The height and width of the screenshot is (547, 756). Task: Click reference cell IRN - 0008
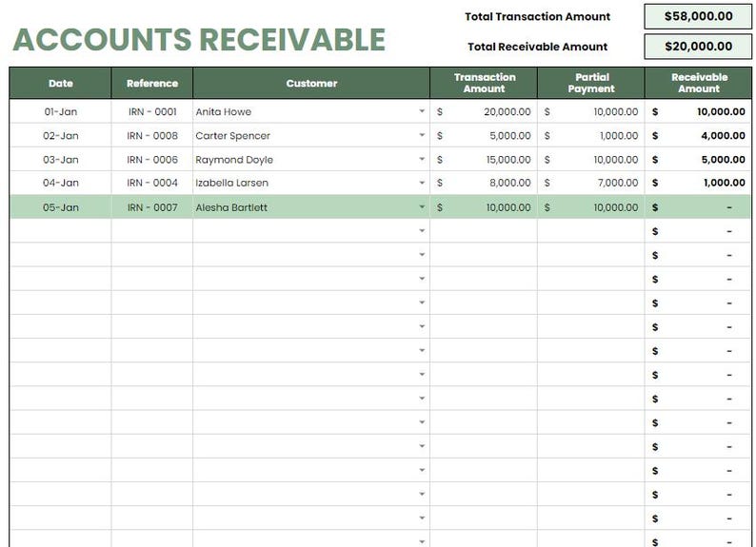tap(152, 136)
